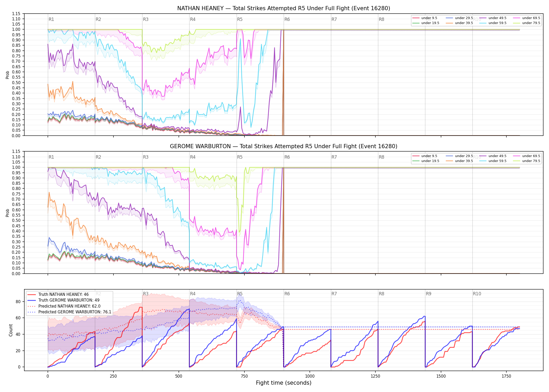The image size is (549, 392).
Task: Select 'under 59.5' legend entry in middle chart
Action: (493, 161)
